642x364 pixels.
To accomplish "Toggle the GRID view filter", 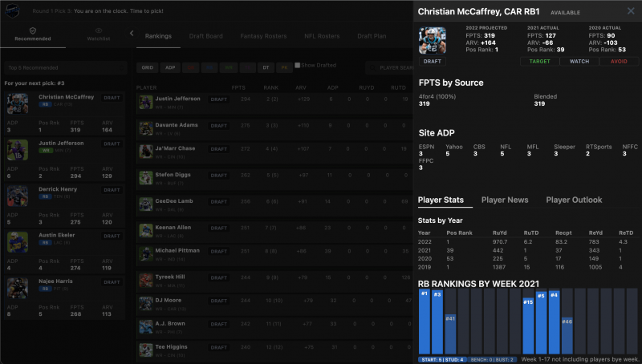I will (148, 68).
